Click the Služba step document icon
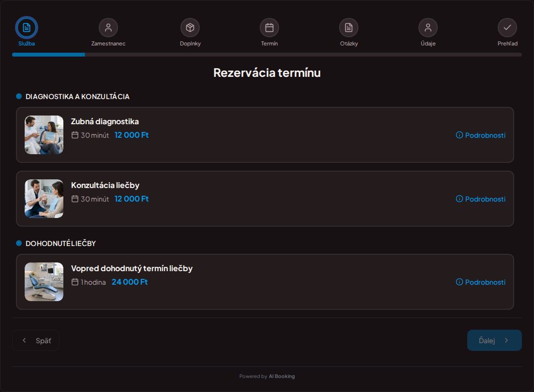The height and width of the screenshot is (392, 534). pos(27,28)
